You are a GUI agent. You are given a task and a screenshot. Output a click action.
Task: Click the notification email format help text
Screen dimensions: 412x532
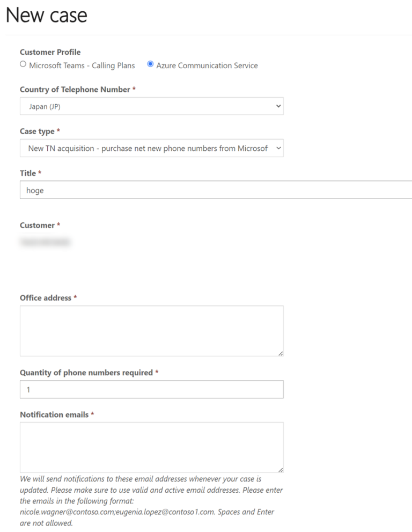point(151,501)
